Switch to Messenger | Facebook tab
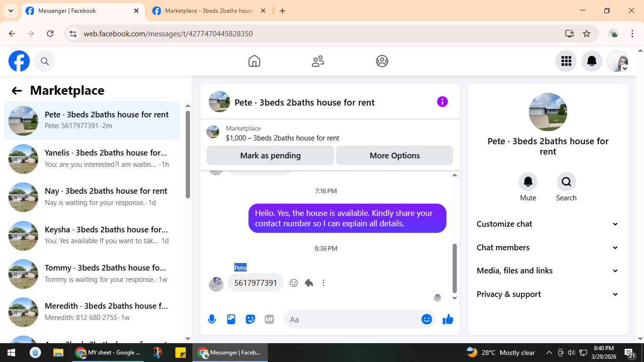 [x=83, y=11]
